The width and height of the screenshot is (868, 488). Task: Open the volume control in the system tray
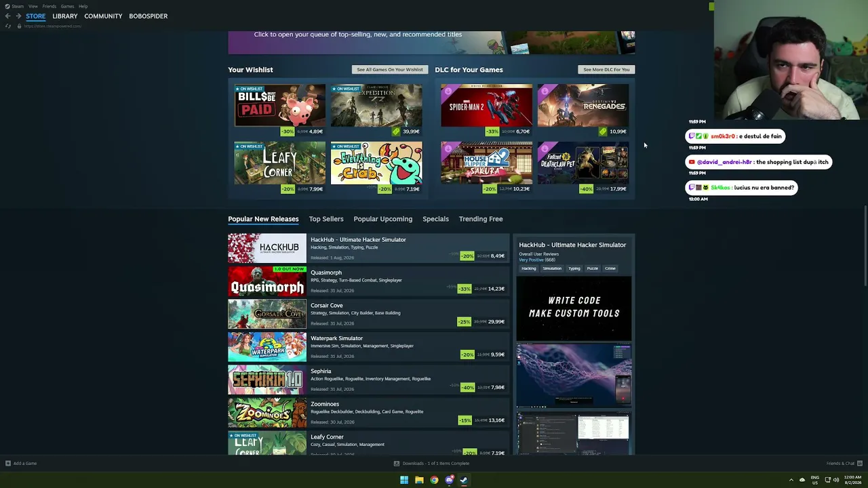click(836, 480)
